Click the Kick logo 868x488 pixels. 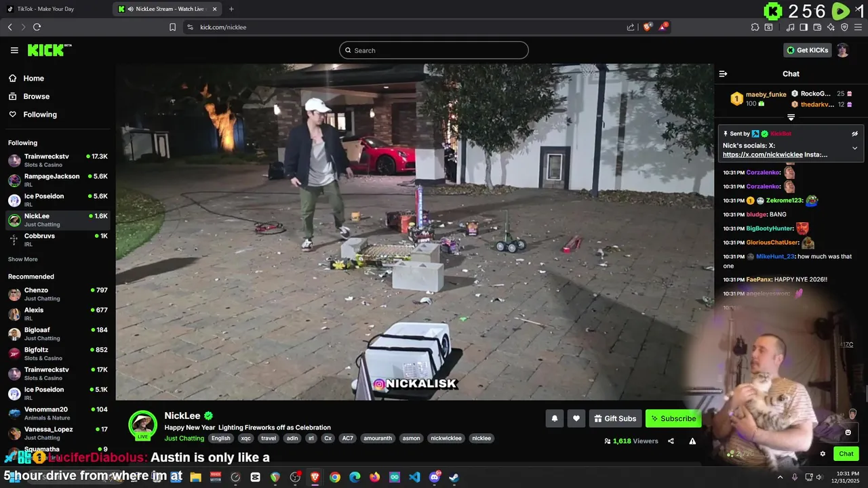click(x=49, y=50)
